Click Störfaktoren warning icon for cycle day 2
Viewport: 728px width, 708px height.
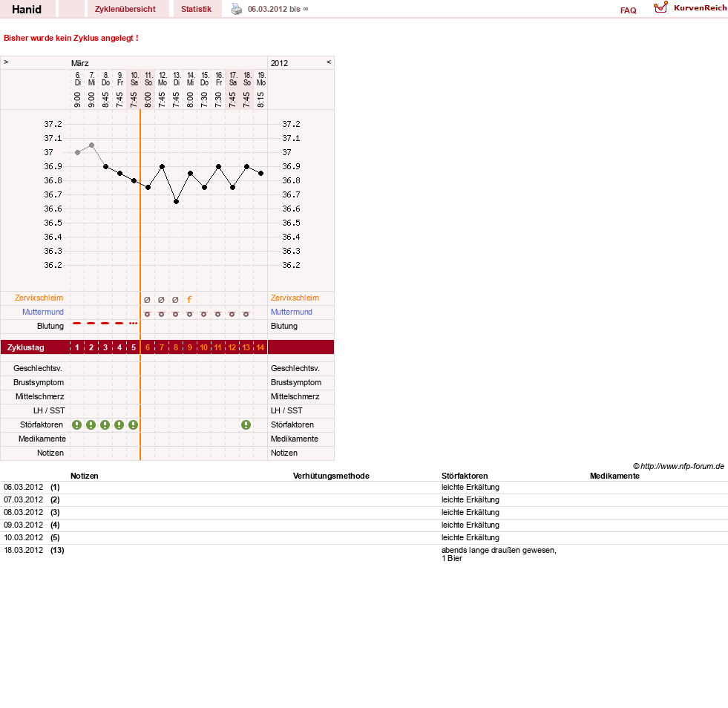pos(91,425)
